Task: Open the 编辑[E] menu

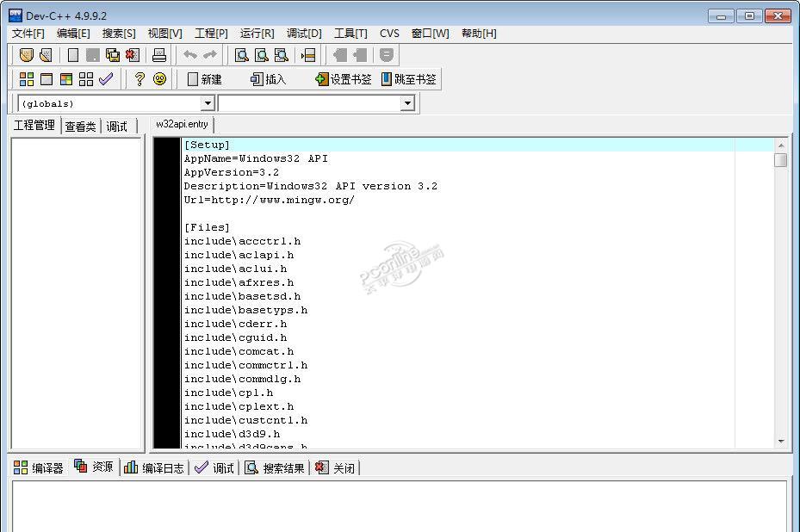Action: coord(73,34)
